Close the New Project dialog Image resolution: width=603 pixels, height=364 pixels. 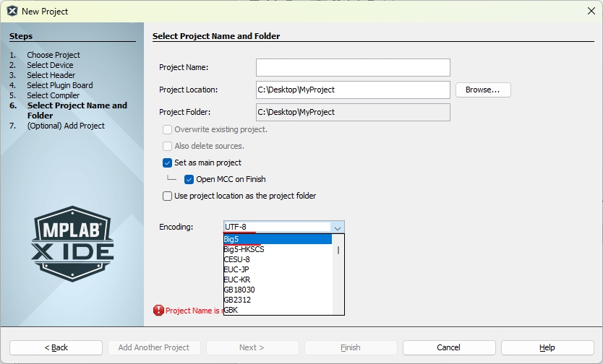[x=591, y=11]
